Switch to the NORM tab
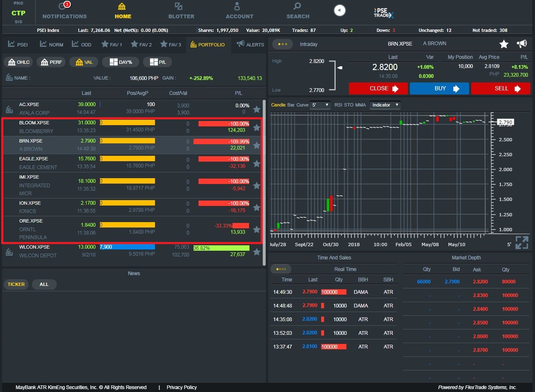The image size is (535, 392). coord(51,44)
